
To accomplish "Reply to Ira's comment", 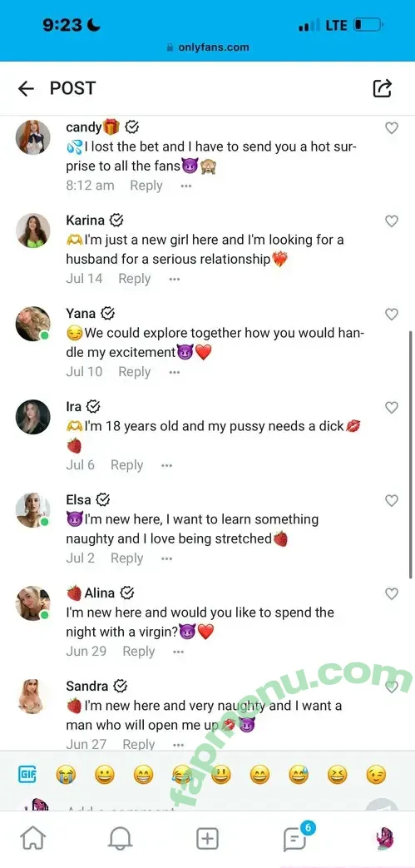I will [x=126, y=465].
